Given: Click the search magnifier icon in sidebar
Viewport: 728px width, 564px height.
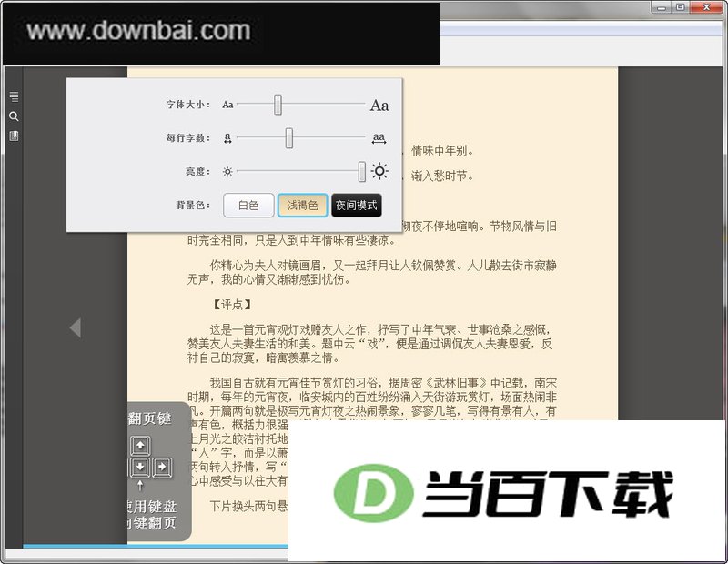Looking at the screenshot, I should 14,116.
